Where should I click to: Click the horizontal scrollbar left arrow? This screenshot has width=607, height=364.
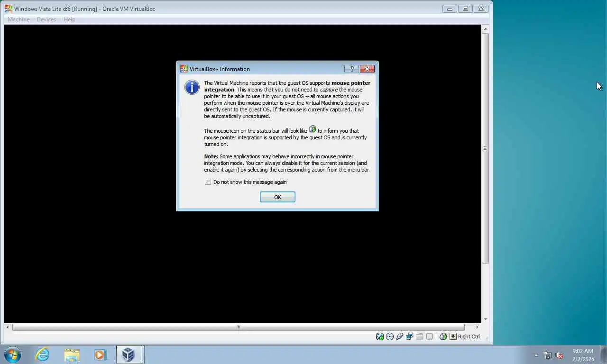pos(7,327)
